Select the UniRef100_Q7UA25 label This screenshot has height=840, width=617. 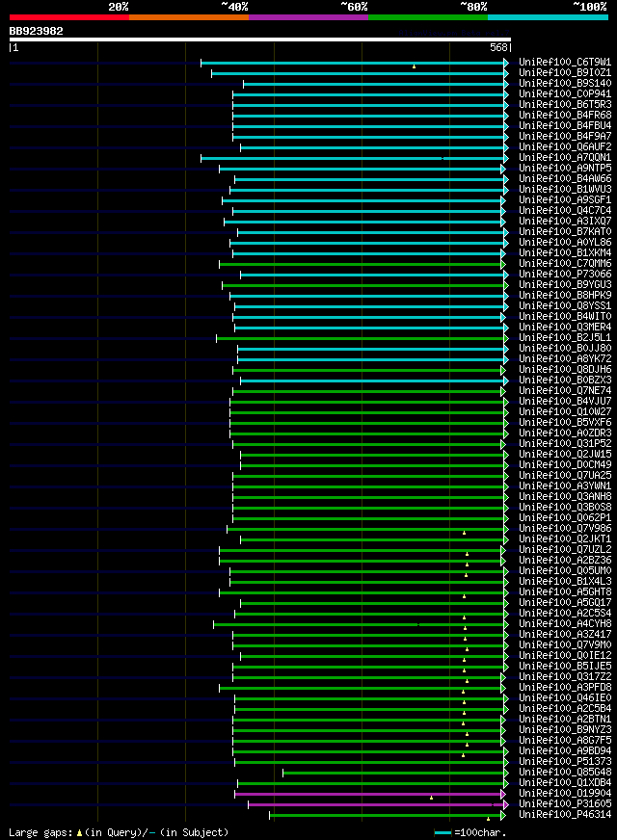[565, 475]
